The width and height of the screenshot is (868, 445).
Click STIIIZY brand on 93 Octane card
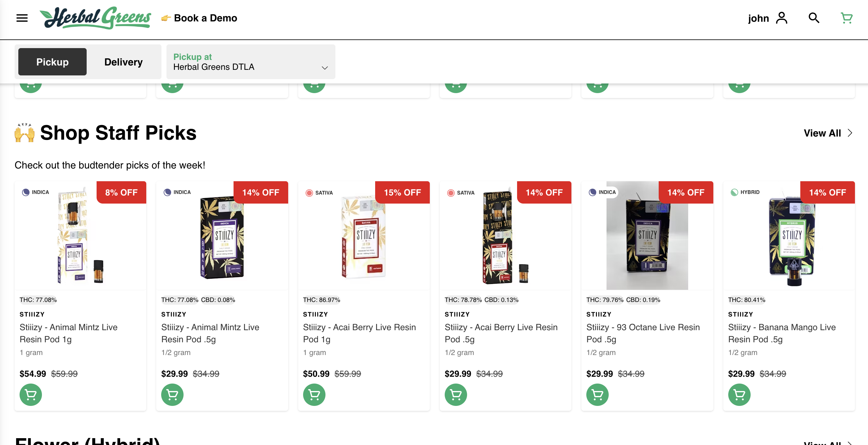pos(598,314)
